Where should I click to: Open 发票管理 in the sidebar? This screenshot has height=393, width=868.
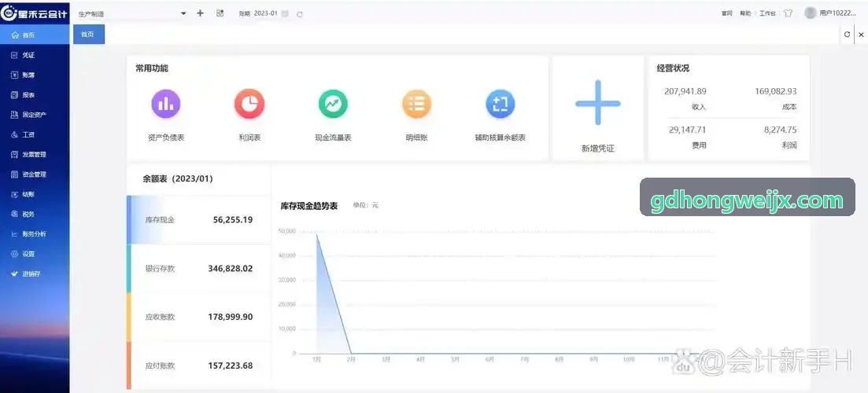pos(35,155)
